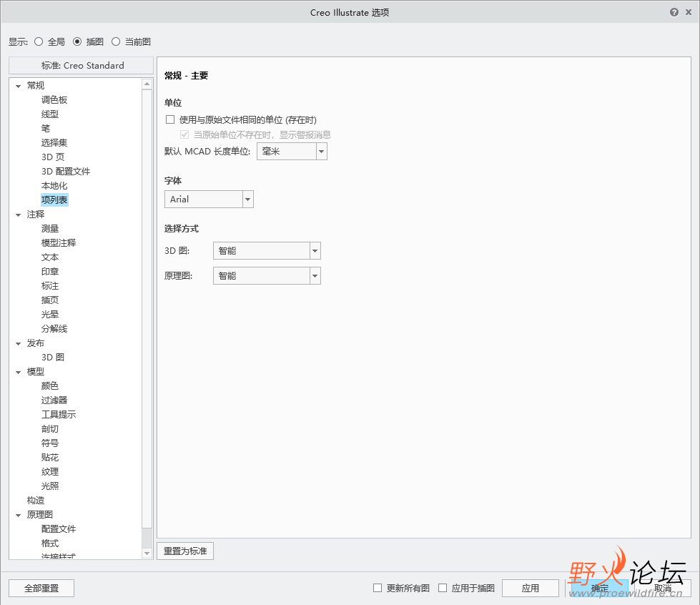Select 标注 in the tree
This screenshot has height=605, width=700.
49,286
